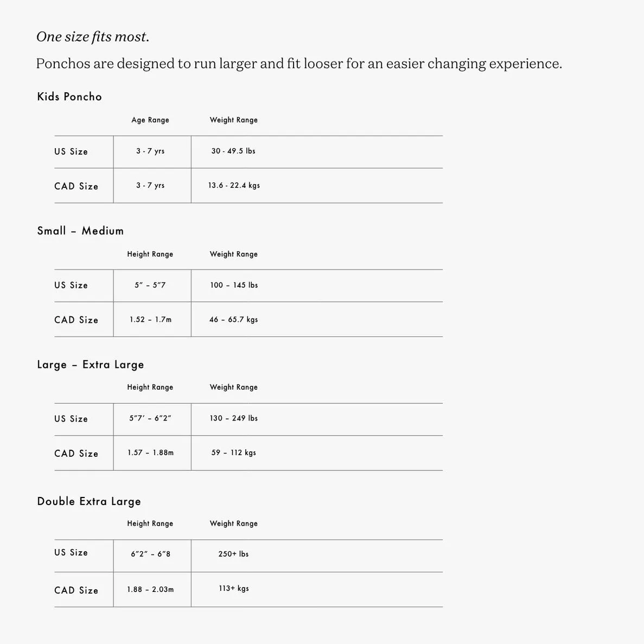Click the 'One size fits most.' text
The width and height of the screenshot is (644, 644).
[93, 37]
